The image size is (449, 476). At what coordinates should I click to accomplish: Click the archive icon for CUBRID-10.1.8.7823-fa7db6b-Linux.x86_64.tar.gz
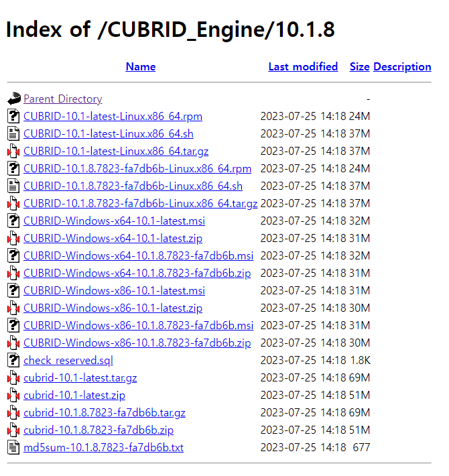click(13, 203)
